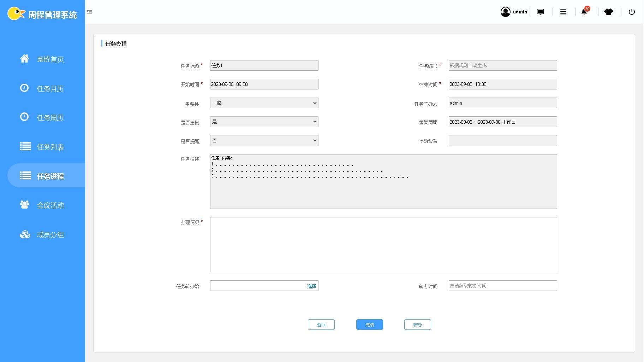Click the 选择 link in 任务转办给
The image size is (644, 362).
[x=311, y=286]
